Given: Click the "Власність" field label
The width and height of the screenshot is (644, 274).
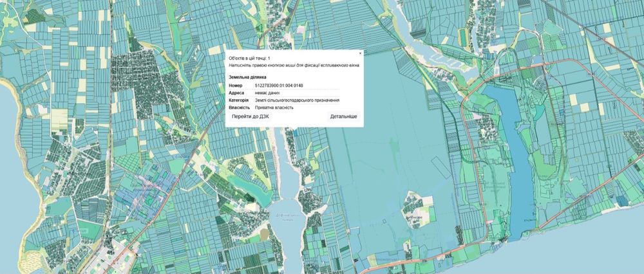Looking at the screenshot, I should pyautogui.click(x=239, y=107).
